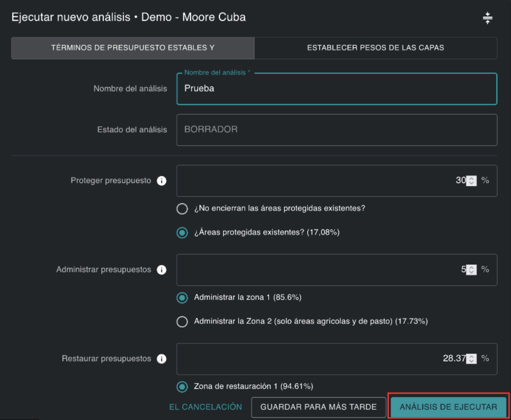Open 'Términos de presupuesto estables y' tab
511x420 pixels.
132,48
